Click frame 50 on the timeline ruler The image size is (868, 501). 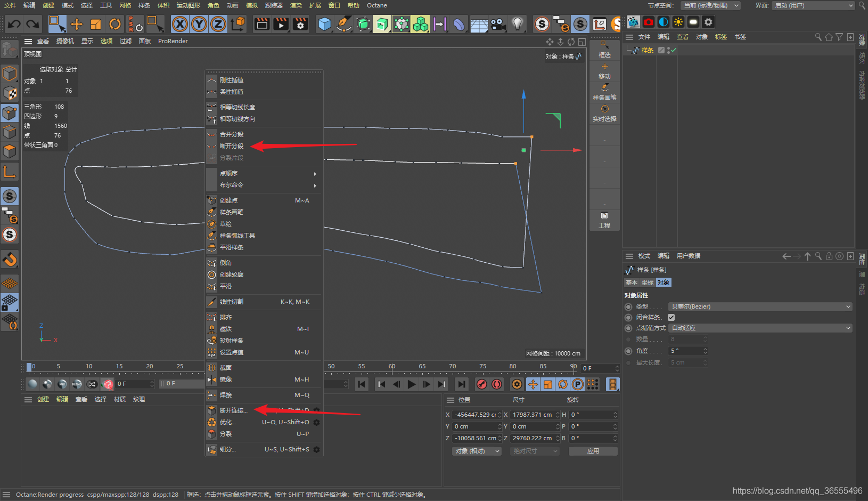click(x=331, y=366)
